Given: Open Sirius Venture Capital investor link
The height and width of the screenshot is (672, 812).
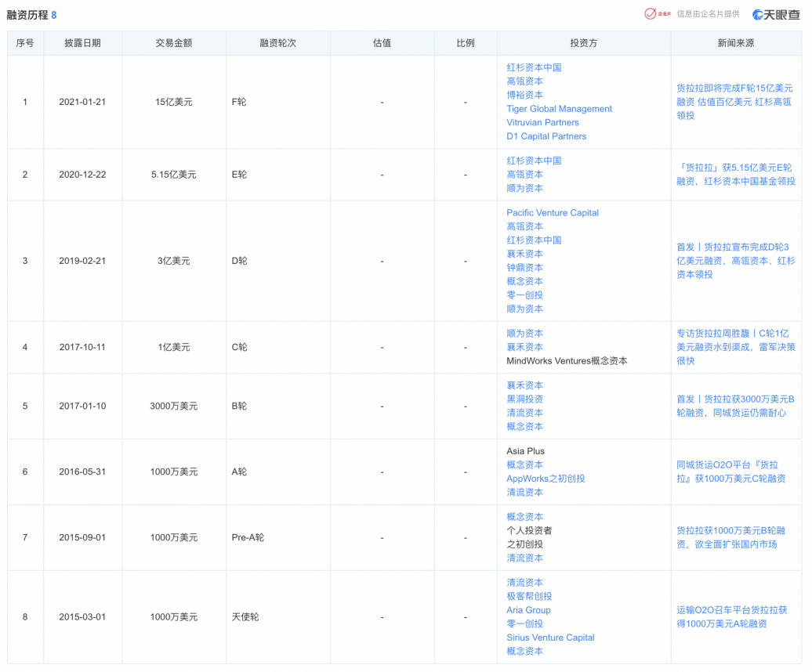Looking at the screenshot, I should click(550, 638).
